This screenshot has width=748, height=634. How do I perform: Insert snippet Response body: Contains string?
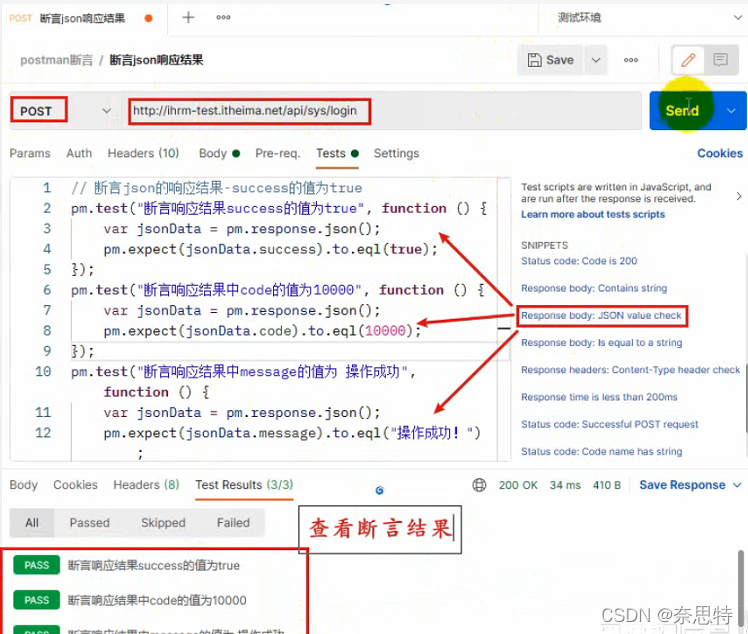tap(594, 288)
